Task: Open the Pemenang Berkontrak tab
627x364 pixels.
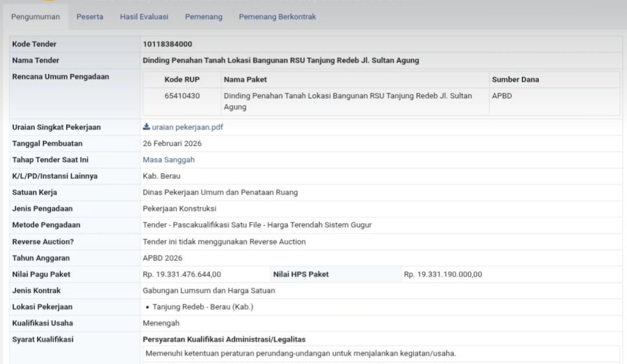Action: (x=278, y=17)
